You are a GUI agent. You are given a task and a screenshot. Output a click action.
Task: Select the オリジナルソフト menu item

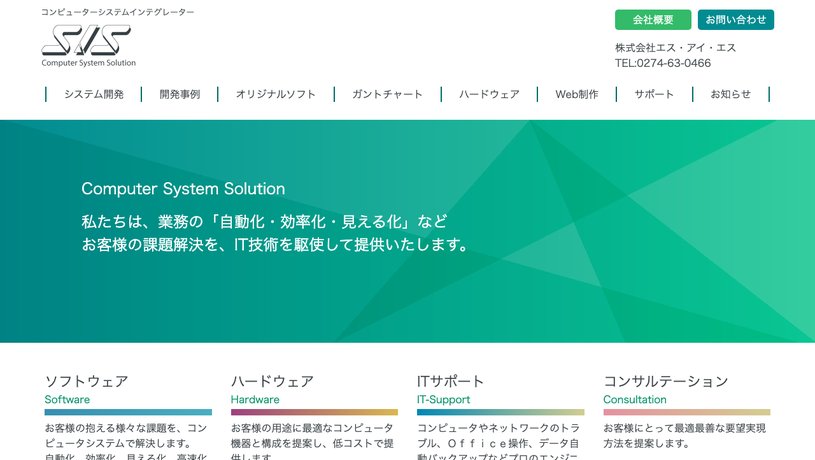(275, 94)
